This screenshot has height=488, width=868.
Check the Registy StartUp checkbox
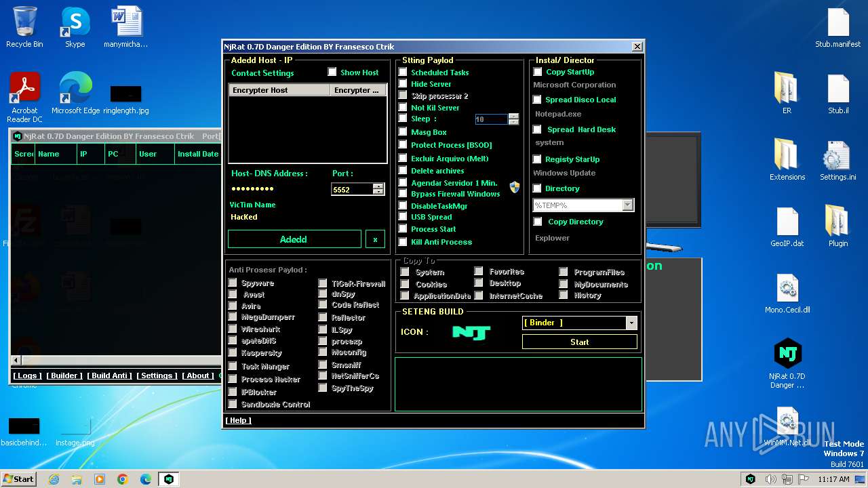538,159
